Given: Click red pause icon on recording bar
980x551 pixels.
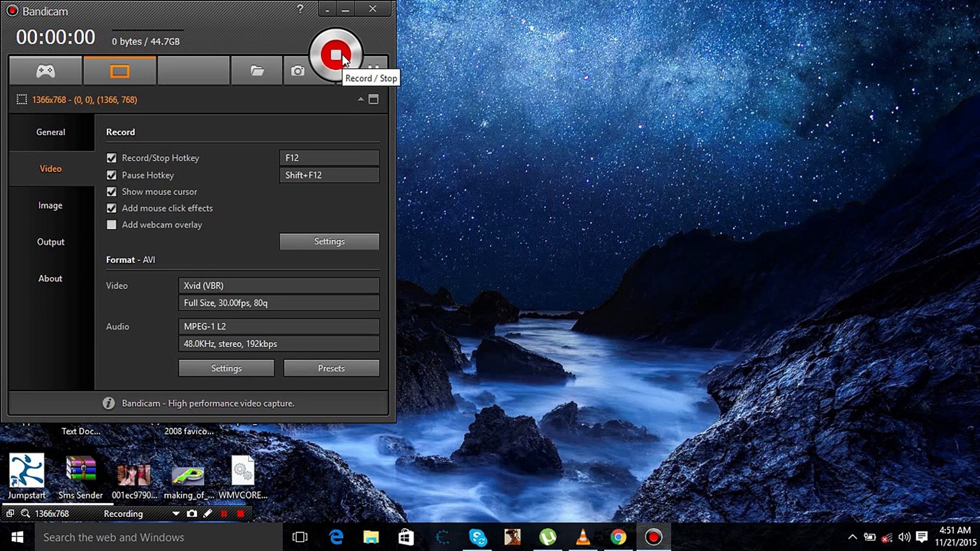Looking at the screenshot, I should [224, 513].
